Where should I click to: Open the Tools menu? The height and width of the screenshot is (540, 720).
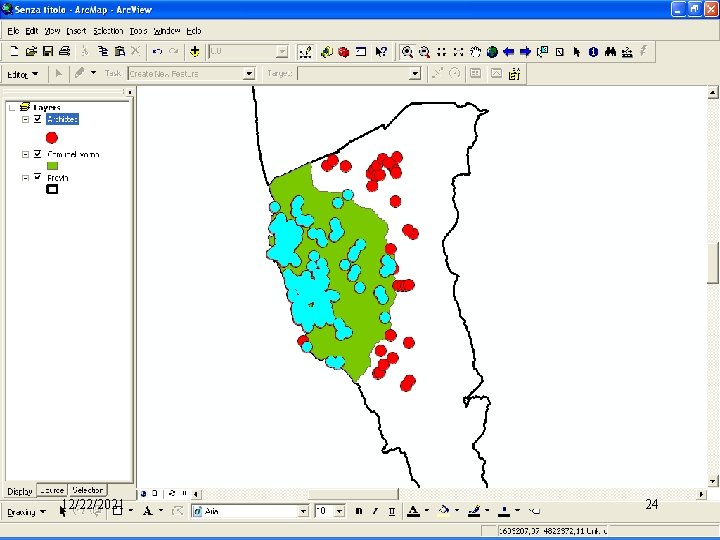coord(138,31)
